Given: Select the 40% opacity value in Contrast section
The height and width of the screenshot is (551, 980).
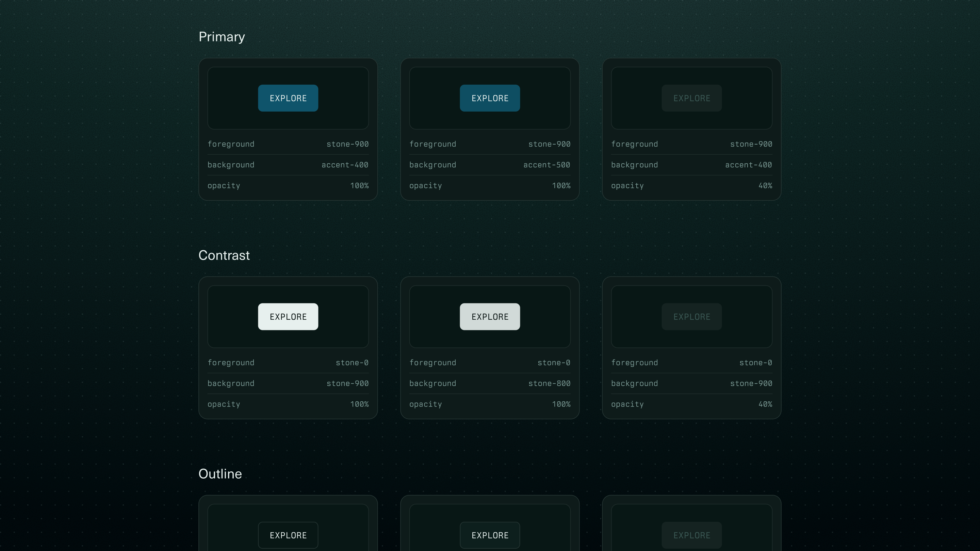Looking at the screenshot, I should (x=765, y=404).
